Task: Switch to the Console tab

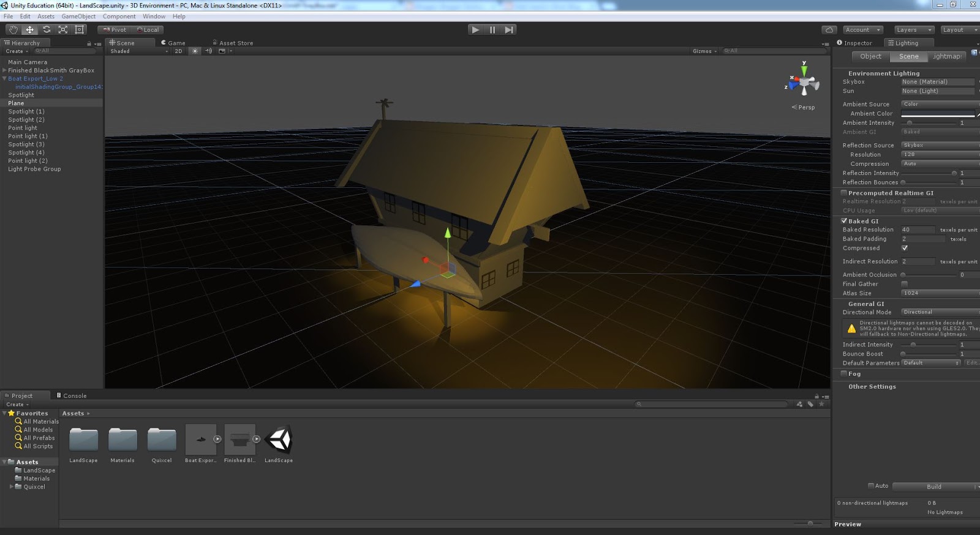Action: (x=72, y=395)
